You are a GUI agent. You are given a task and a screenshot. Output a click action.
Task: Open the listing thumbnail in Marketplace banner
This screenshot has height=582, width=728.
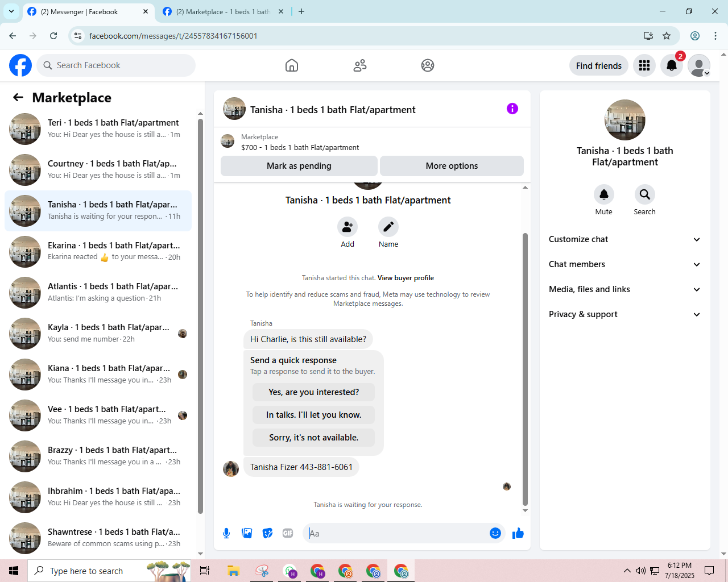coord(227,141)
